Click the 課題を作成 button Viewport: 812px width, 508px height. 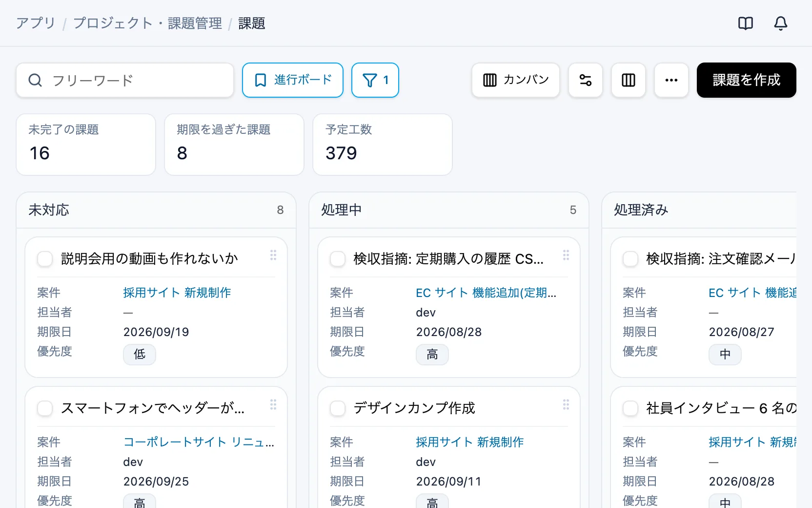[x=746, y=80]
